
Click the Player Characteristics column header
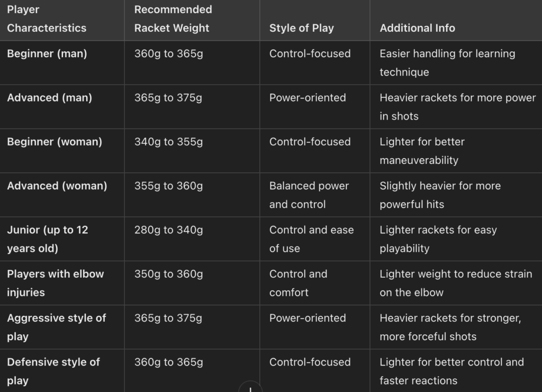pos(47,19)
